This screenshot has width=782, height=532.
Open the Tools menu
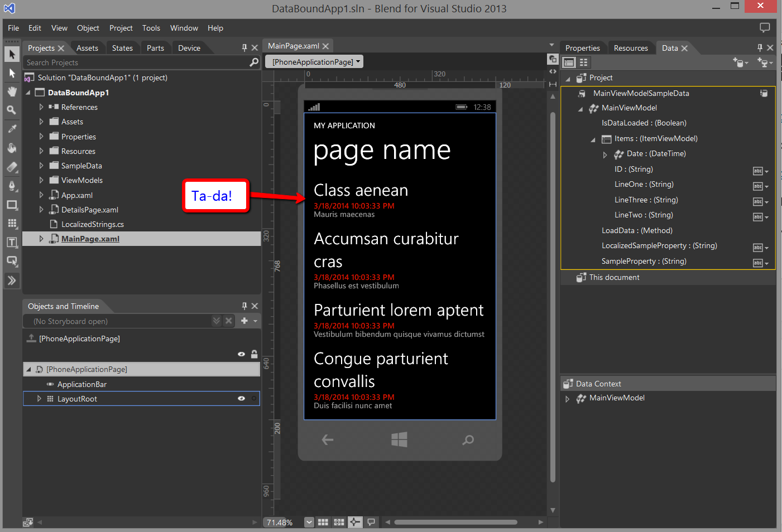pos(151,28)
